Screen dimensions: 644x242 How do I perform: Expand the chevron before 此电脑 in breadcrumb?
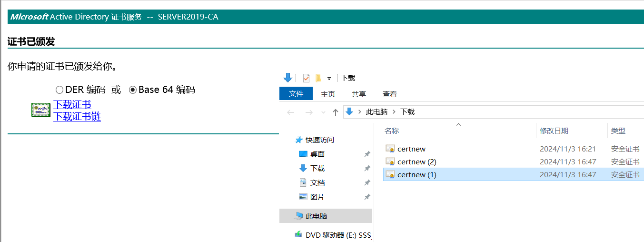click(x=359, y=112)
